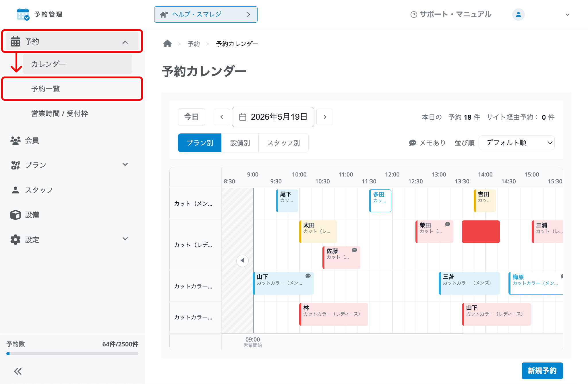Click the プラン icon in the sidebar

[x=16, y=165]
